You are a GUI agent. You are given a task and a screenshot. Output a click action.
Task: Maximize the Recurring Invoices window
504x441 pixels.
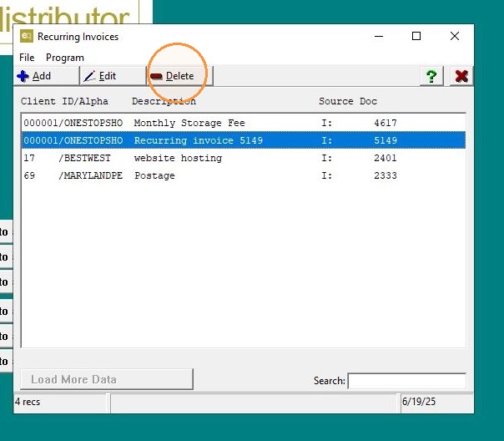[416, 36]
